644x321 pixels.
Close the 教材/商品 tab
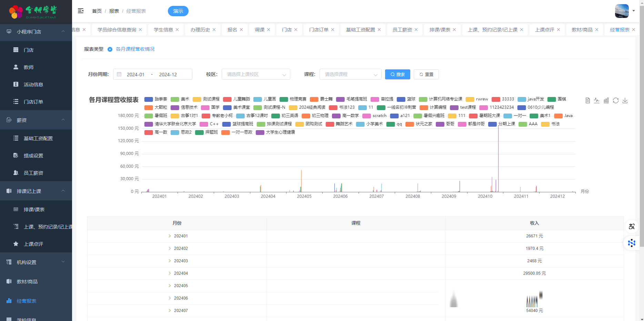point(597,30)
